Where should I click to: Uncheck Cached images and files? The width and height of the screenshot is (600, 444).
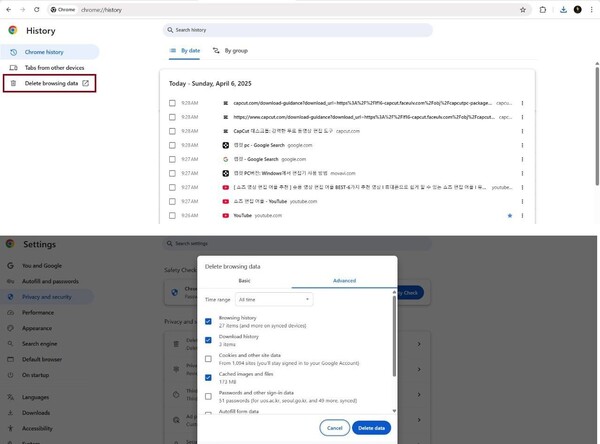(208, 378)
